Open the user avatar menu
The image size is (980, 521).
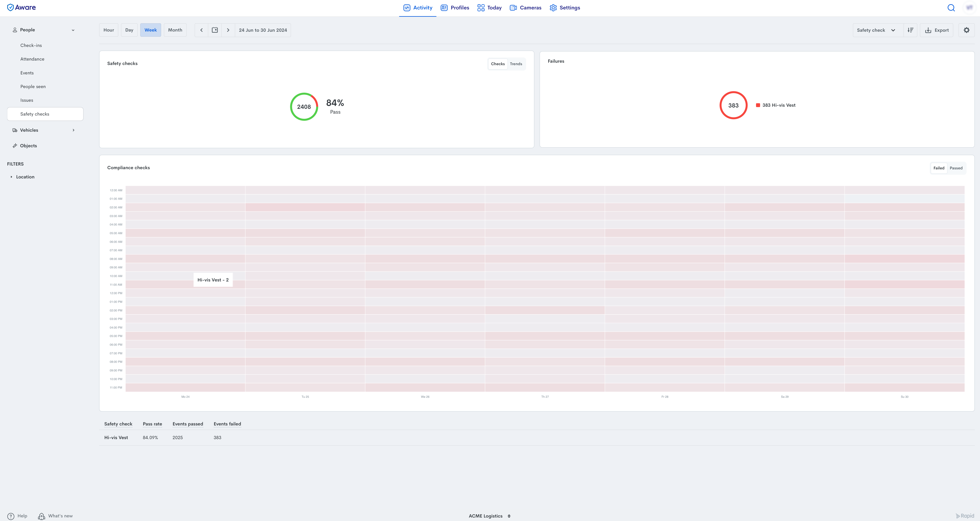point(969,8)
